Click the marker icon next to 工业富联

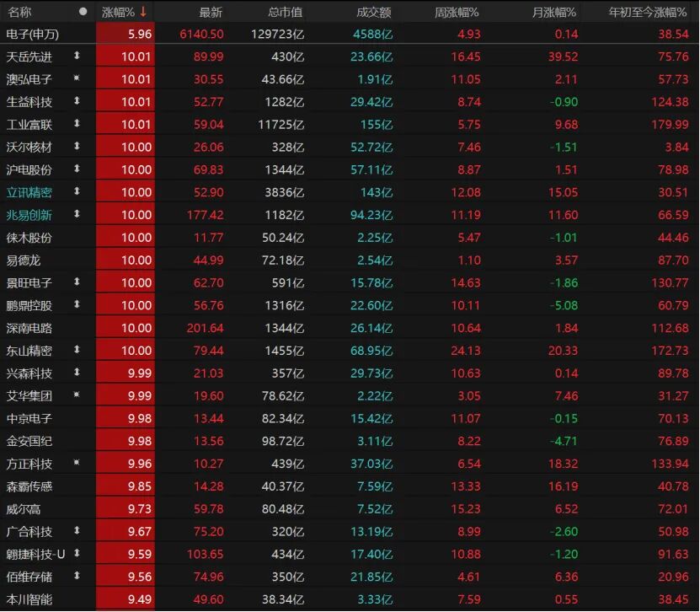tap(77, 123)
